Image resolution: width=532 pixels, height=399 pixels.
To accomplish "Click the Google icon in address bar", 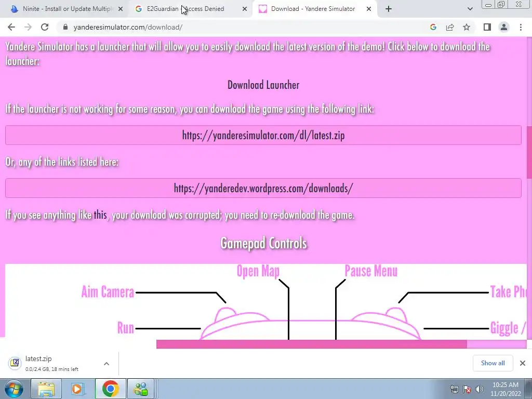I will click(433, 27).
